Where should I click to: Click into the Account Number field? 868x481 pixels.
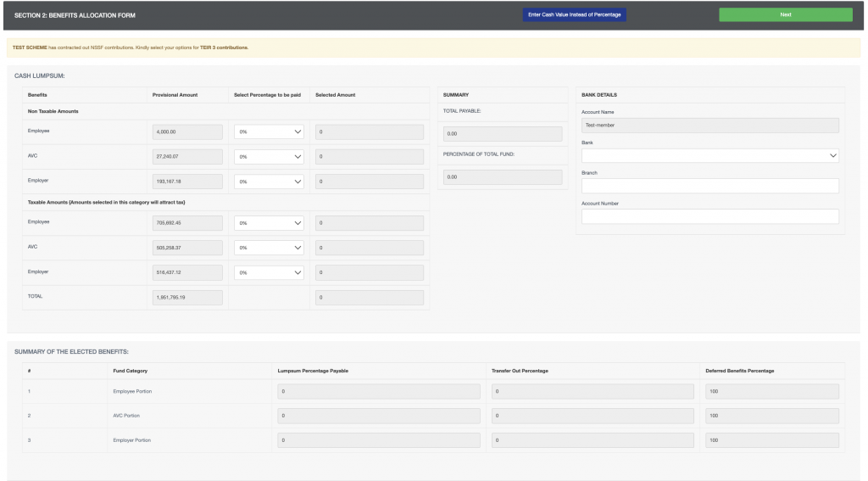point(709,216)
